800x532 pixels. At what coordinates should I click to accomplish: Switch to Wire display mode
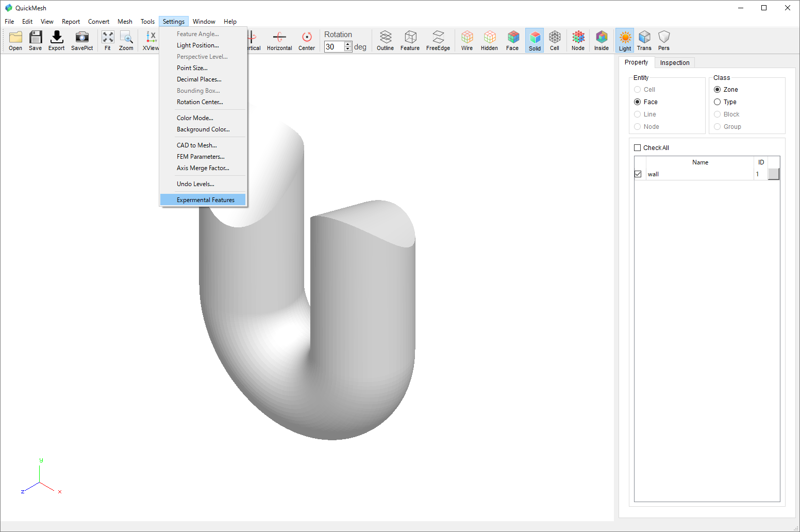(x=467, y=40)
